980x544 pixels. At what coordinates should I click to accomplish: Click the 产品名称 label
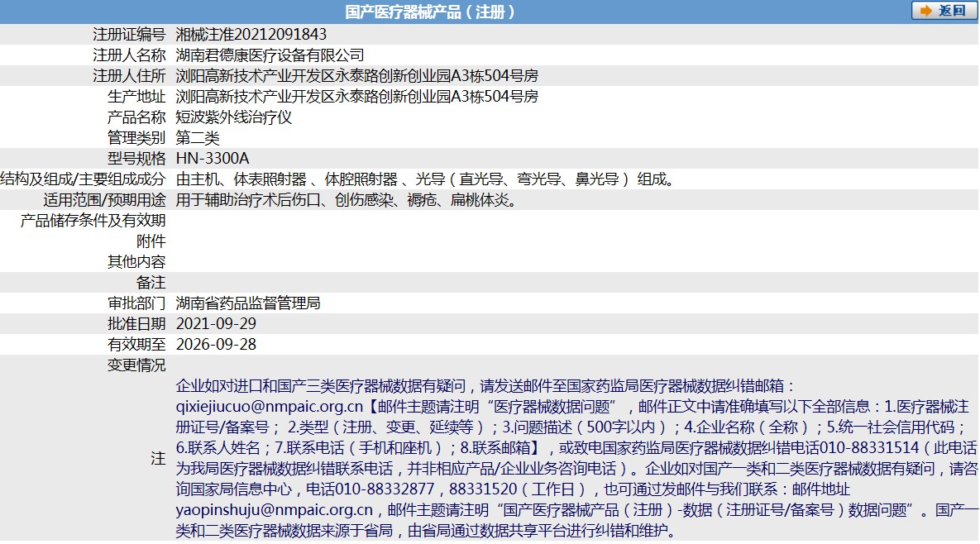tap(136, 117)
